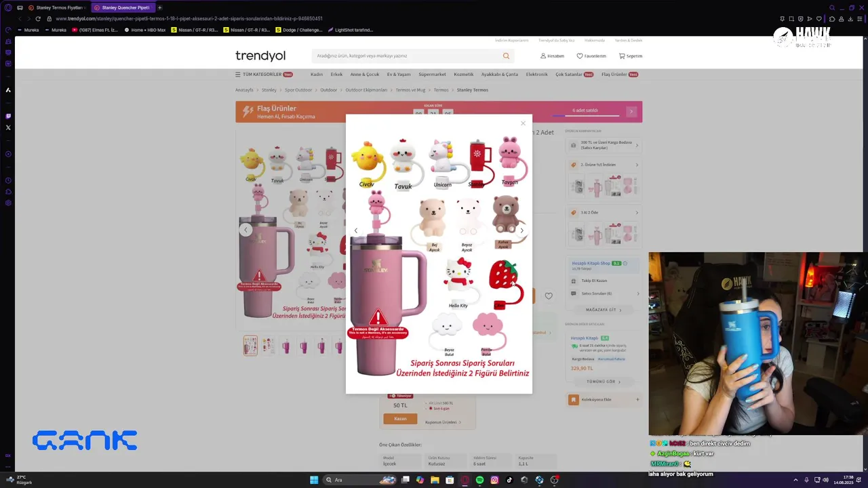
Task: Show previous image in background gallery
Action: [245, 230]
